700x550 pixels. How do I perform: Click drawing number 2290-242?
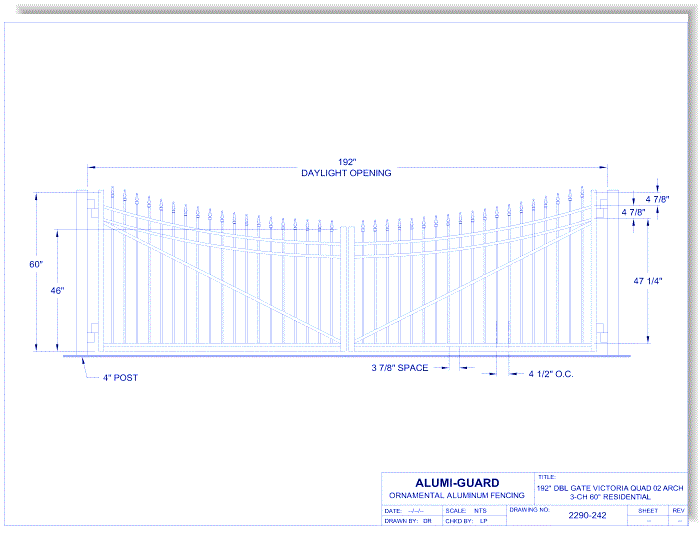(587, 516)
